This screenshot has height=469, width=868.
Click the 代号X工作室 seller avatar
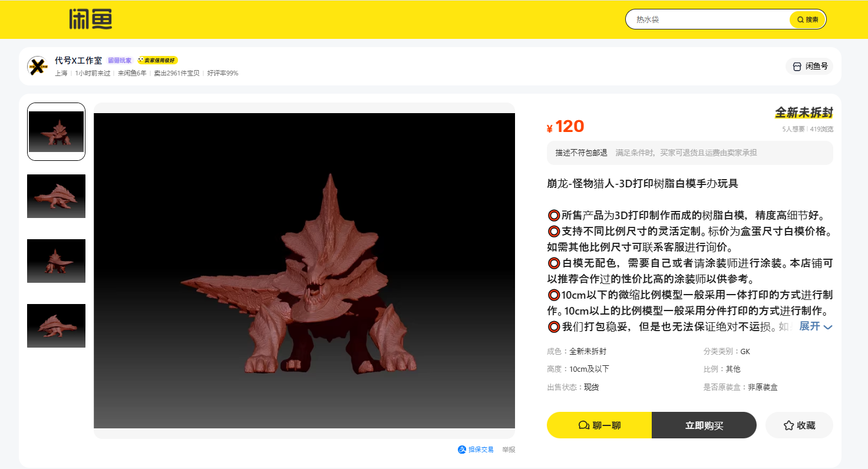[37, 66]
